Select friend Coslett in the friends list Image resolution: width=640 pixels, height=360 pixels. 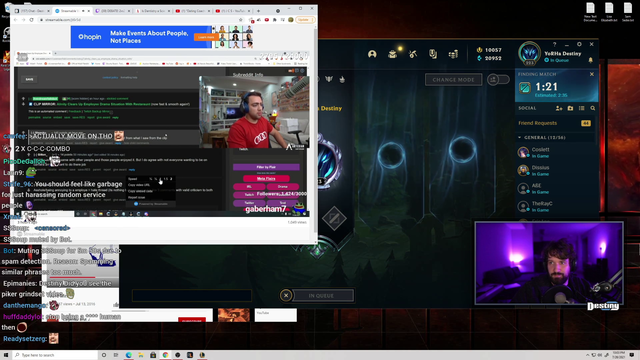pos(555,152)
